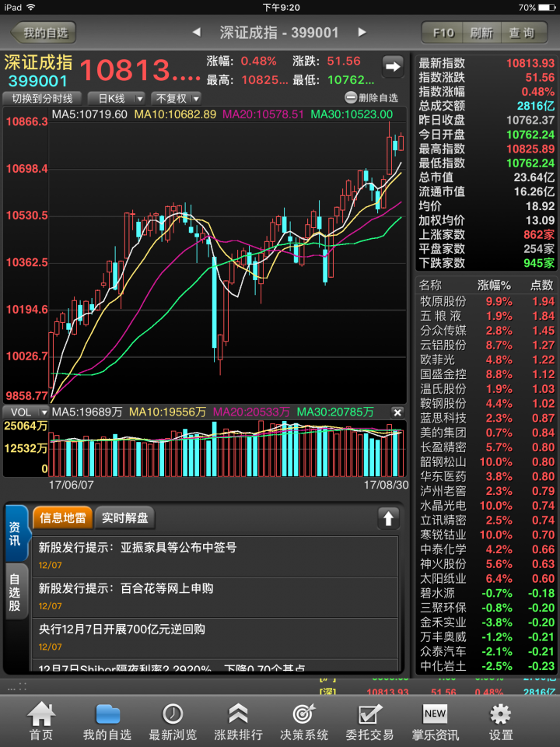Select 太阳纸业 stock row

487,578
